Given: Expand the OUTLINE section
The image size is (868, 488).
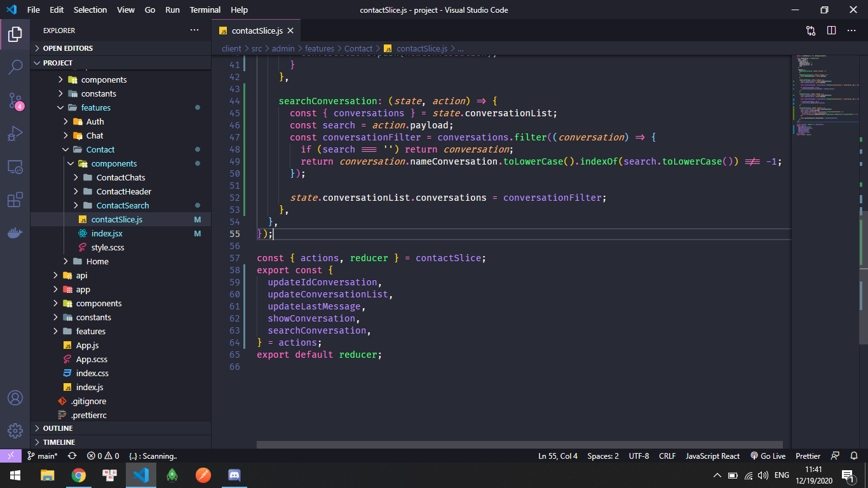Looking at the screenshot, I should coord(58,428).
